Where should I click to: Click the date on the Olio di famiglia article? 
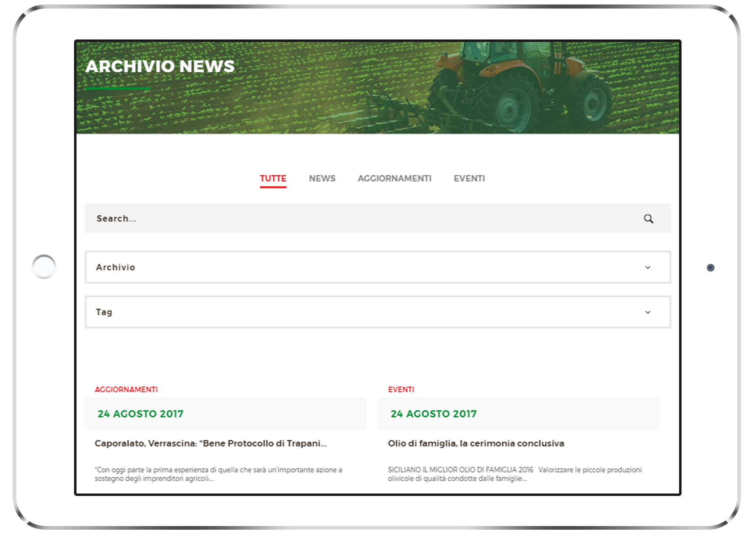click(433, 414)
